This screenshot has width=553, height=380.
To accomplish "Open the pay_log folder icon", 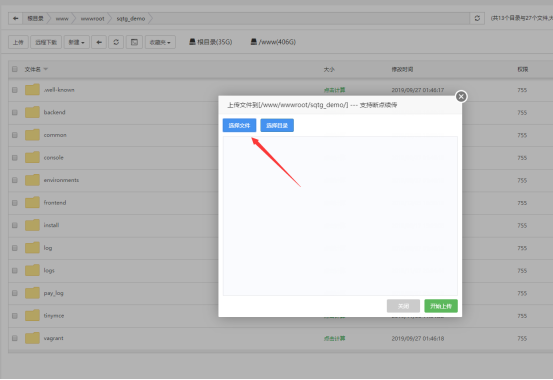I will (x=32, y=293).
